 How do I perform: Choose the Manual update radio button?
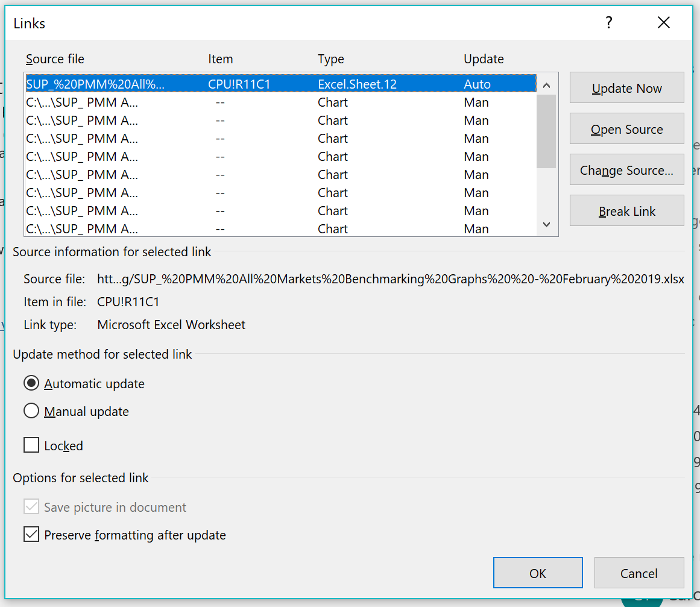point(31,411)
